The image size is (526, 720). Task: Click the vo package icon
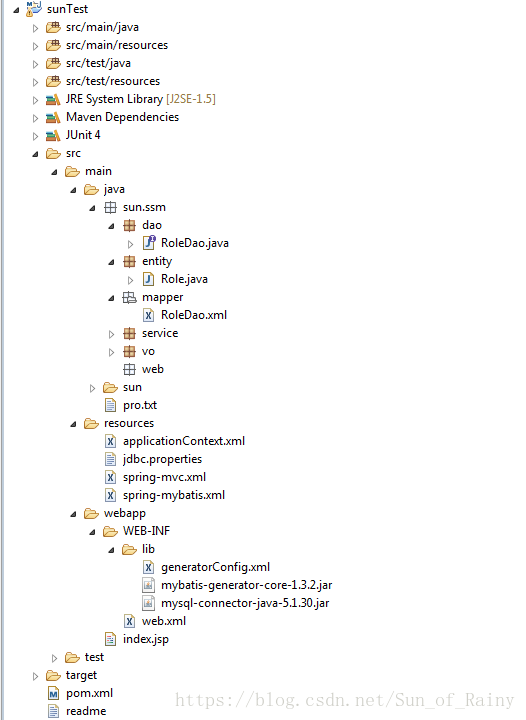point(129,352)
